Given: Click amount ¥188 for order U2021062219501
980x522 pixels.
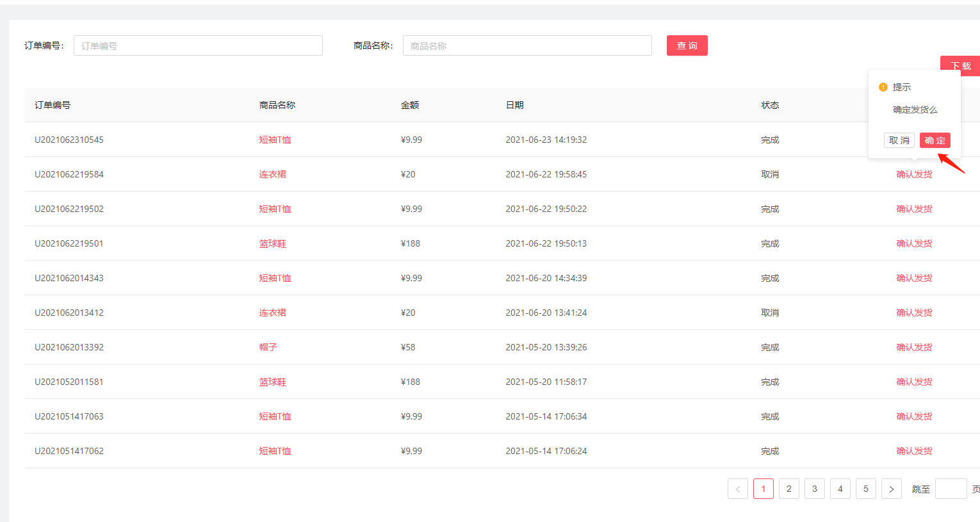Looking at the screenshot, I should click(411, 243).
